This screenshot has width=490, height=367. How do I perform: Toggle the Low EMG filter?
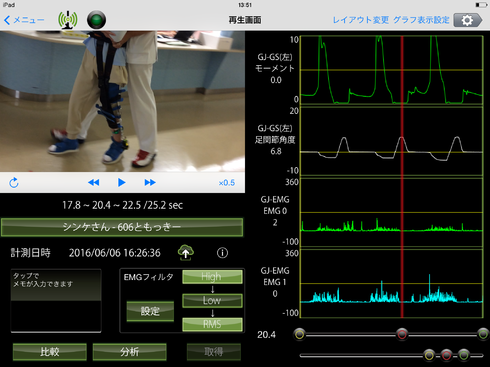tap(212, 300)
